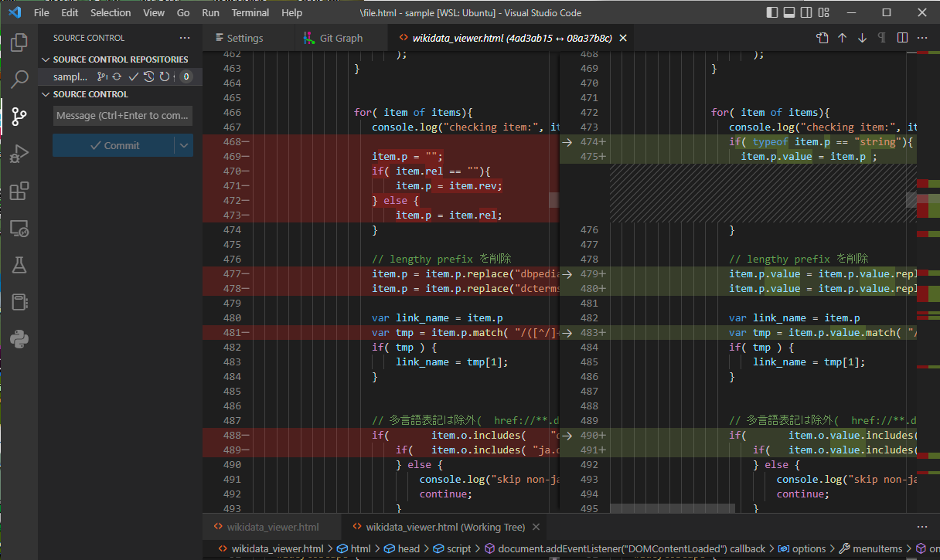Open the Explorer view in activity bar
This screenshot has width=940, height=560.
[x=19, y=42]
